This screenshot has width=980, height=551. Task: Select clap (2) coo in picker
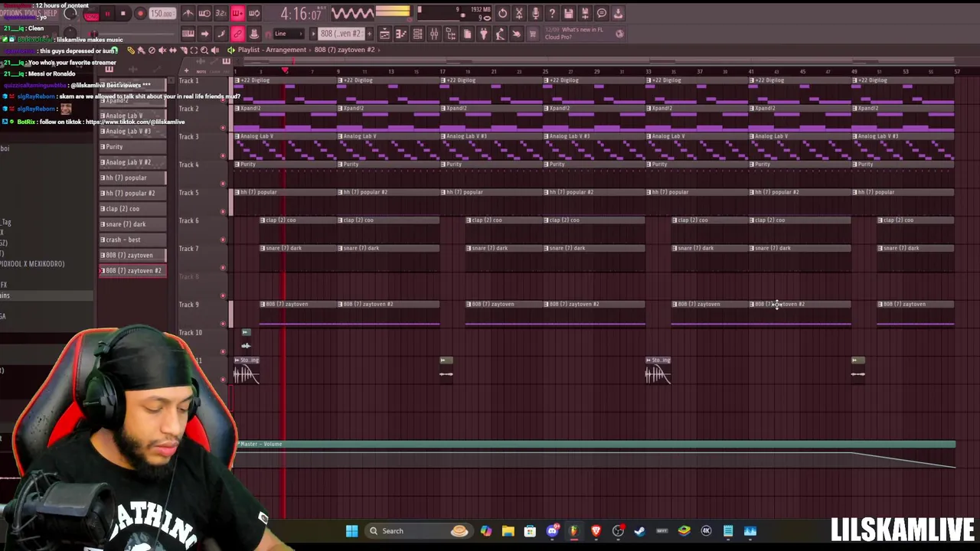coord(133,209)
